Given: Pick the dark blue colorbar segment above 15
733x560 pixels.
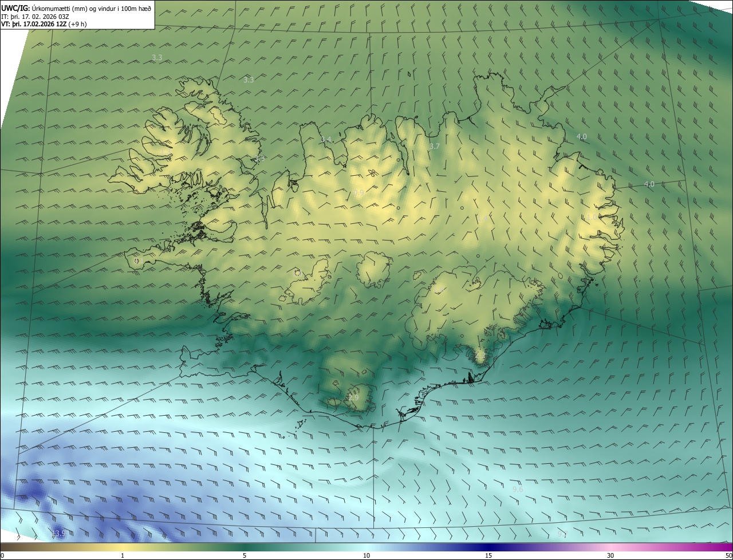Looking at the screenshot, I should [x=488, y=547].
